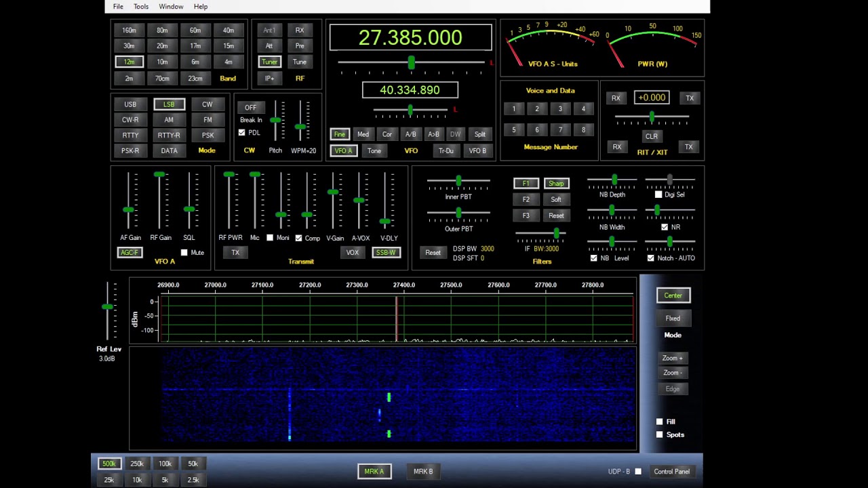Play voice message number 1
The image size is (868, 488).
click(x=514, y=109)
